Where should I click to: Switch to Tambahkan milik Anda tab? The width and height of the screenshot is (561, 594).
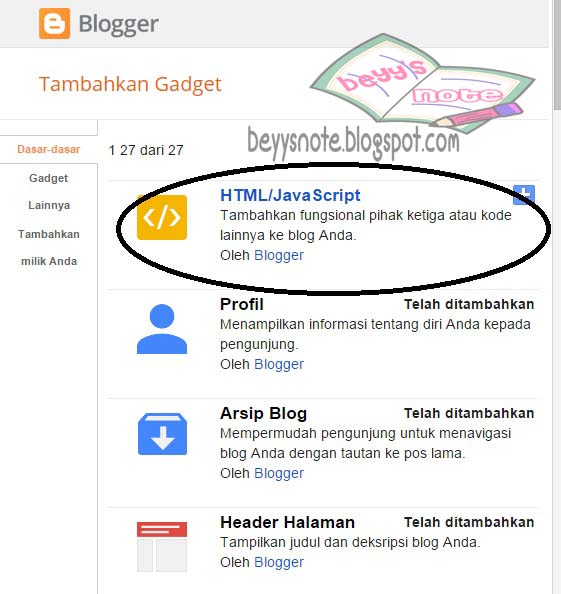(49, 248)
